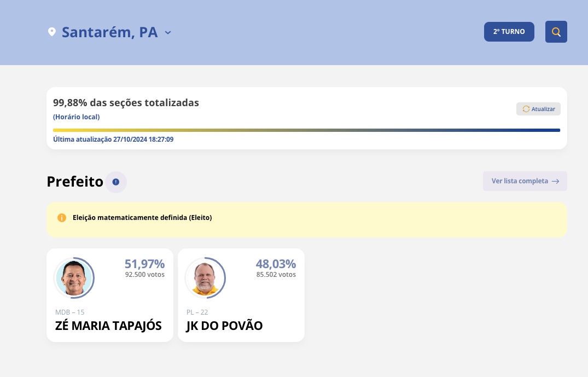
Task: Click the Horário local label
Action: 76,117
